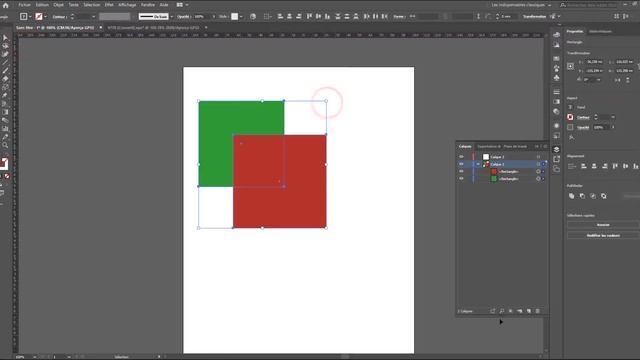Viewport: 640px width, 360px height.
Task: Click the quick action button above Modifier les couleurs
Action: (603, 225)
